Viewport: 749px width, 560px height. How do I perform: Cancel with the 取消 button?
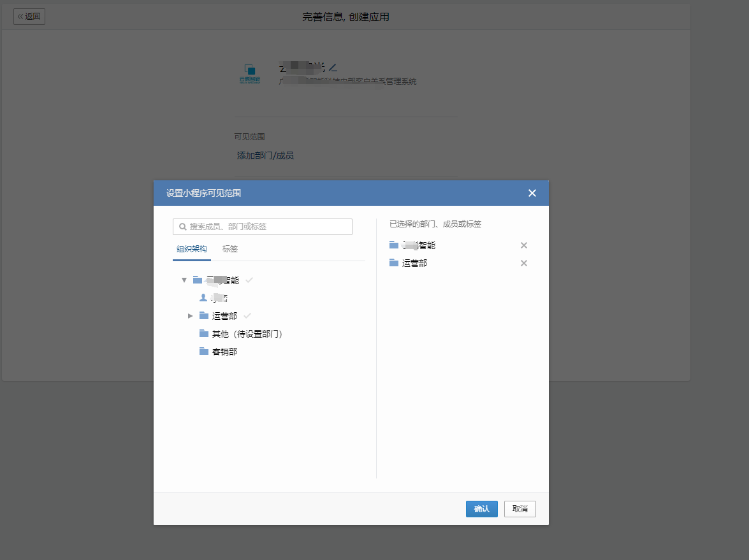520,509
